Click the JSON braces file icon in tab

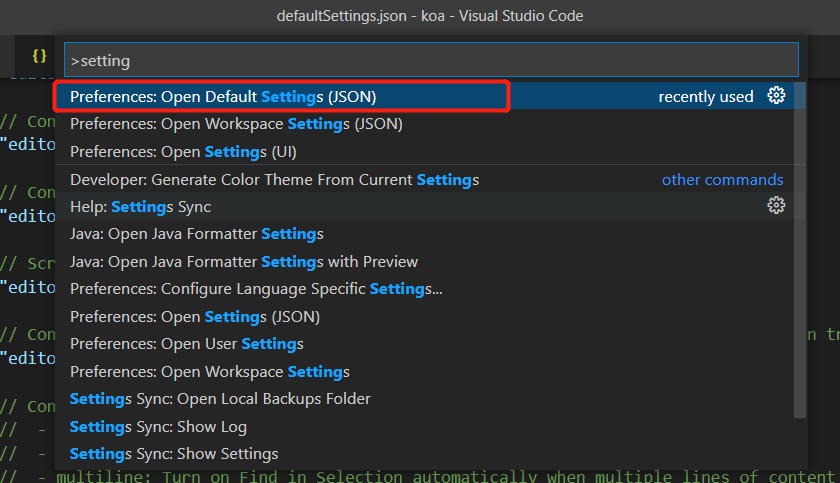click(x=39, y=56)
